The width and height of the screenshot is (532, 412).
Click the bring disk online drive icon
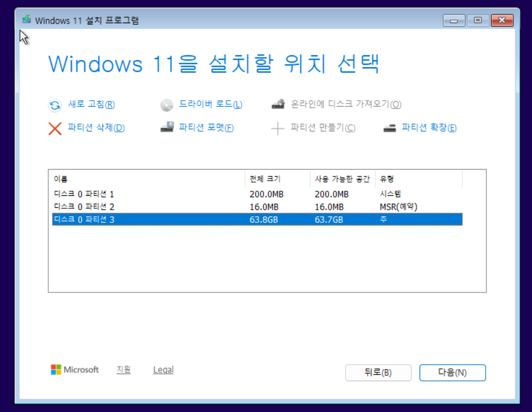tap(278, 104)
